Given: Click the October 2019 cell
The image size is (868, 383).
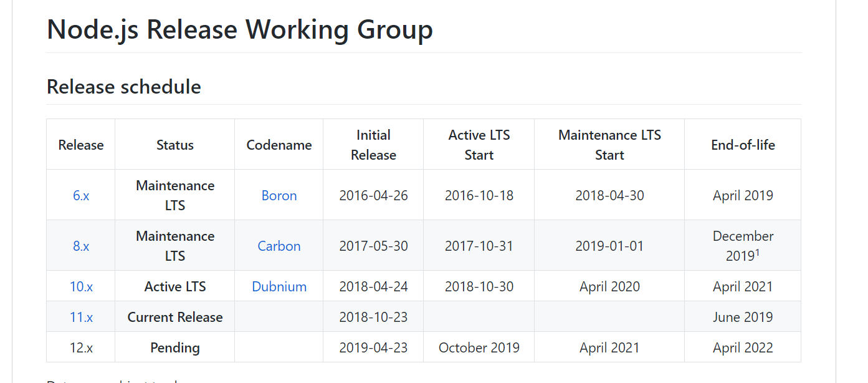Looking at the screenshot, I should (x=479, y=347).
